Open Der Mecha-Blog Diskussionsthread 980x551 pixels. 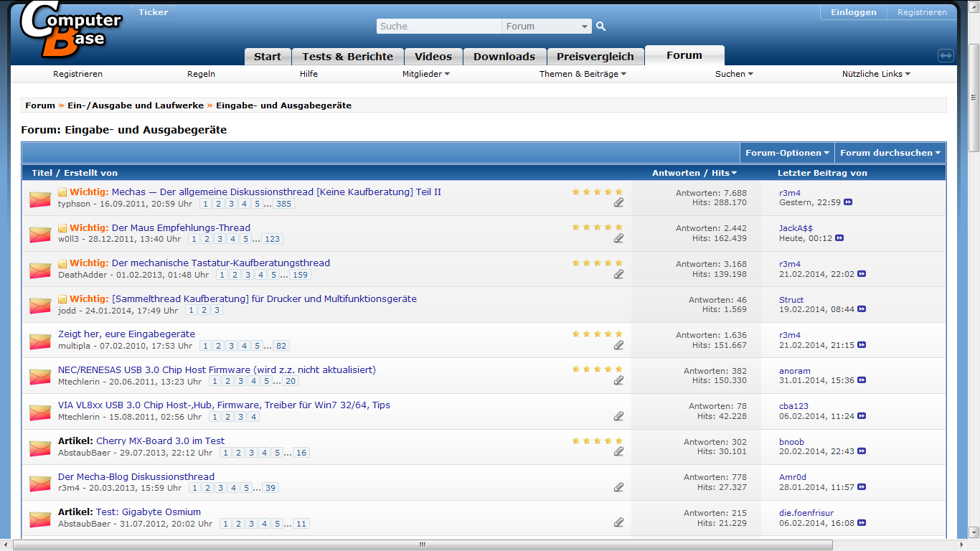136,476
